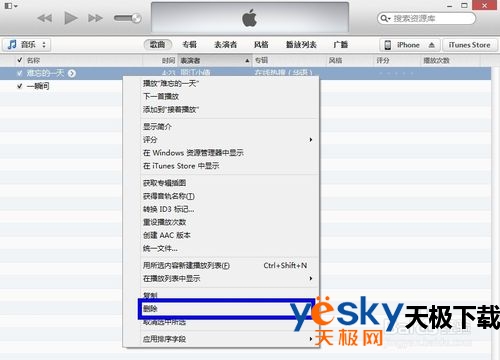Switch to the 专辑 tab

[x=190, y=44]
